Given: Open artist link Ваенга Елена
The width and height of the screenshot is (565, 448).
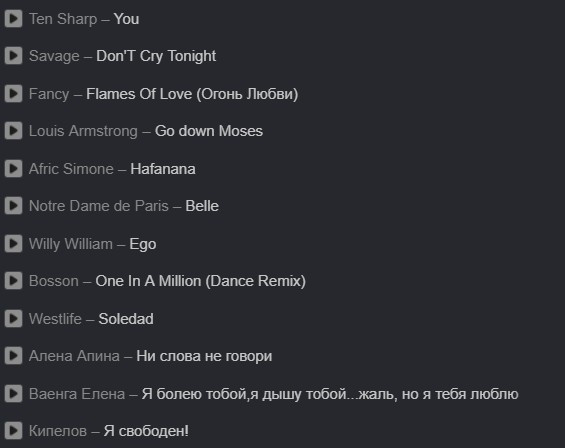Looking at the screenshot, I should pos(77,394).
